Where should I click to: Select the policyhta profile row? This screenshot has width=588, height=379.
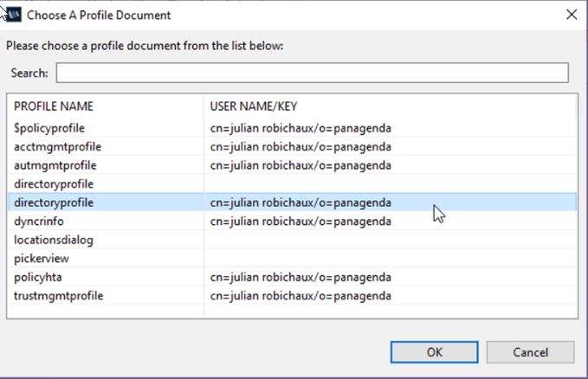click(x=292, y=277)
